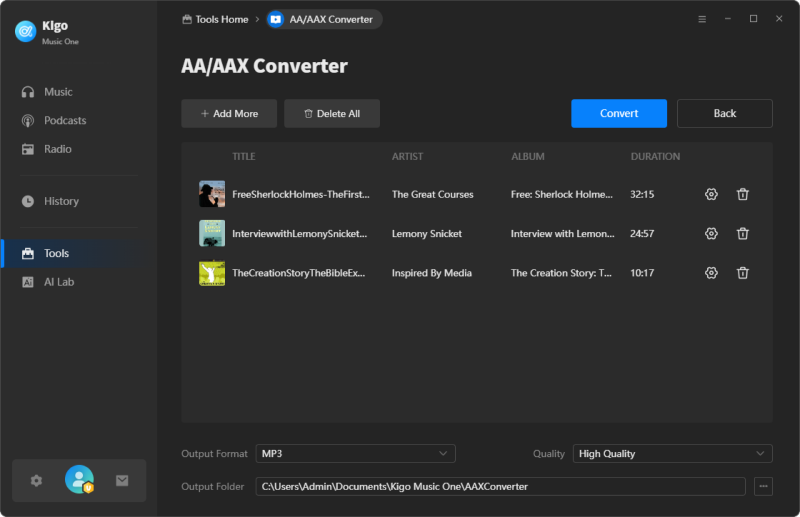Click duration 24:57

642,234
